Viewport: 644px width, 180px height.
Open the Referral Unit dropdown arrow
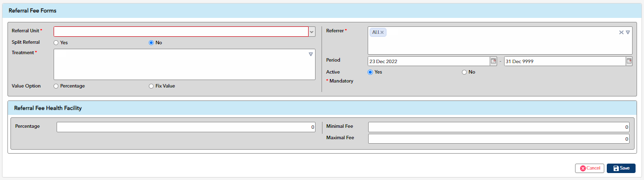[x=312, y=32]
